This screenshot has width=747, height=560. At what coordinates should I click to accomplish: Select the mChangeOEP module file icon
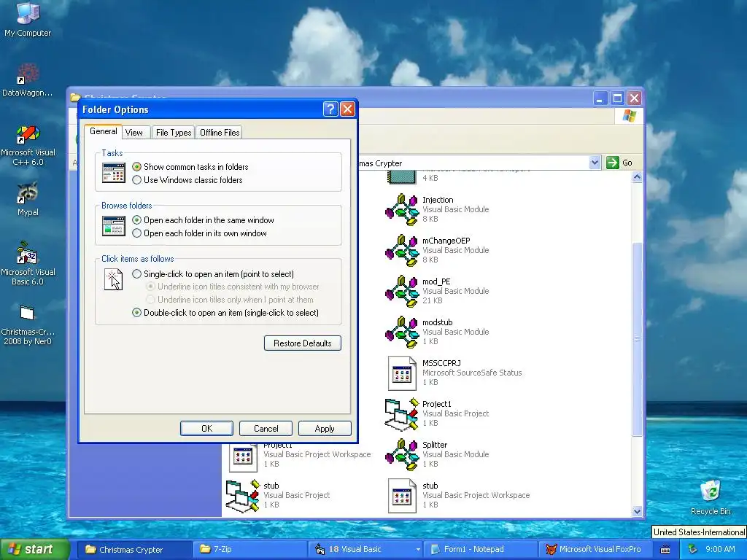[402, 251]
